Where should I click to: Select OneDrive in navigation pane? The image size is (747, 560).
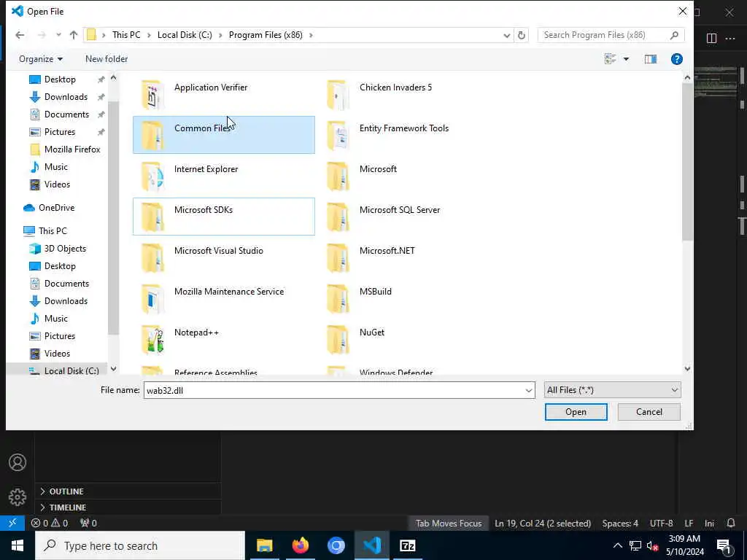(x=56, y=208)
